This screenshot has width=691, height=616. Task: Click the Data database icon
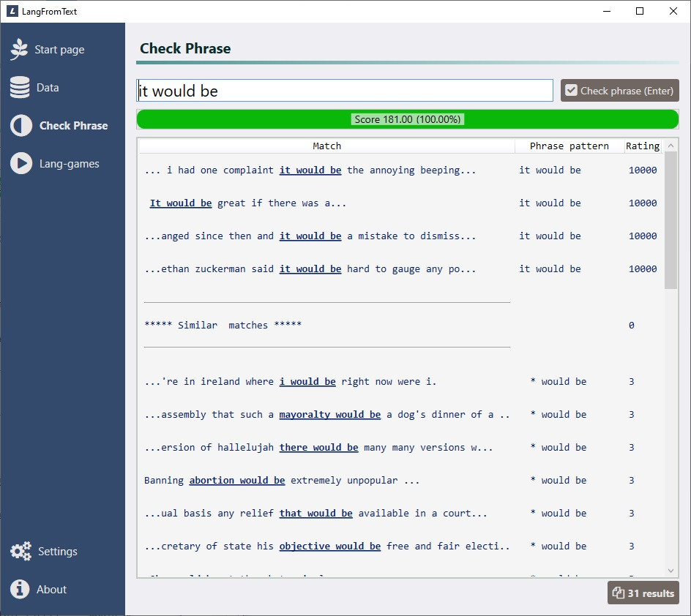click(20, 87)
